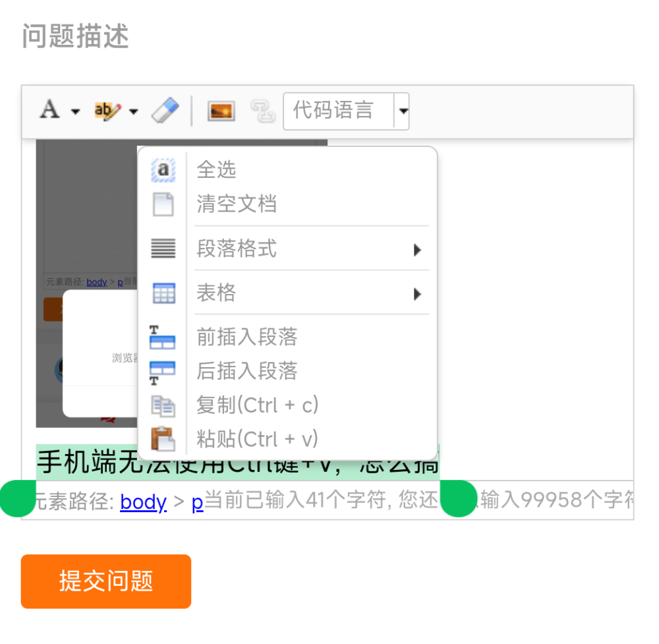This screenshot has width=659, height=644.
Task: Expand the 段落格式 submenu arrow
Action: tap(417, 250)
